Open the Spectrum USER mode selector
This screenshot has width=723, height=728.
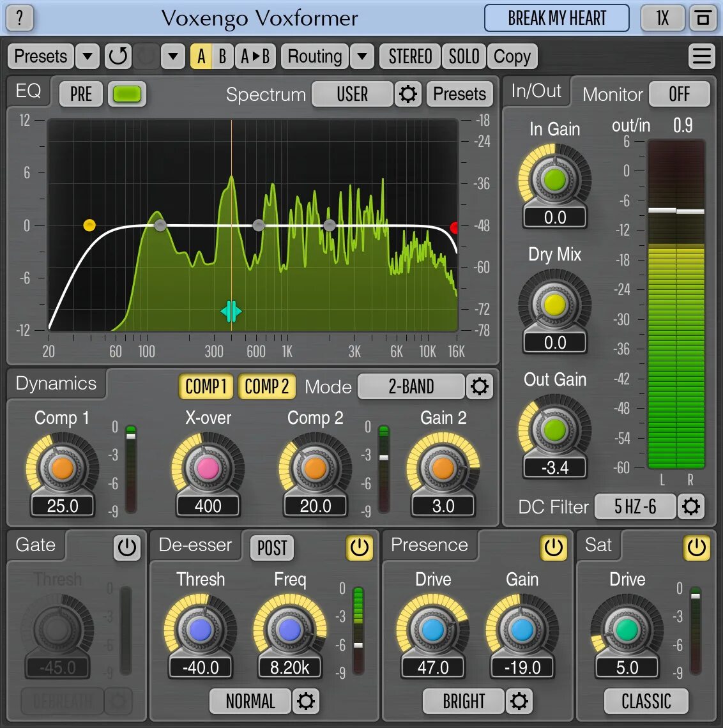coord(352,95)
